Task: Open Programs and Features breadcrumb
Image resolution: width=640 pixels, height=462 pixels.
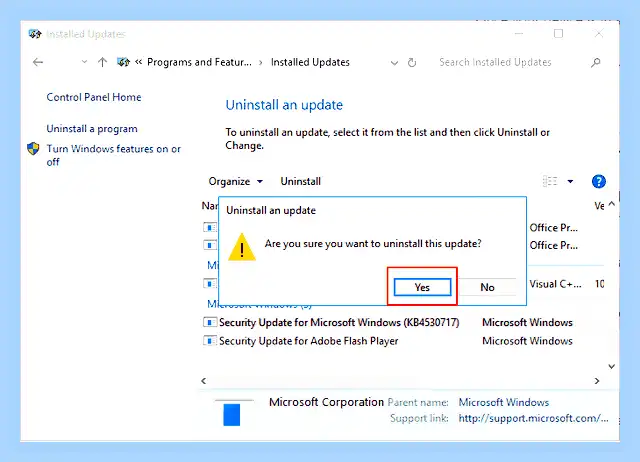Action: pyautogui.click(x=199, y=62)
